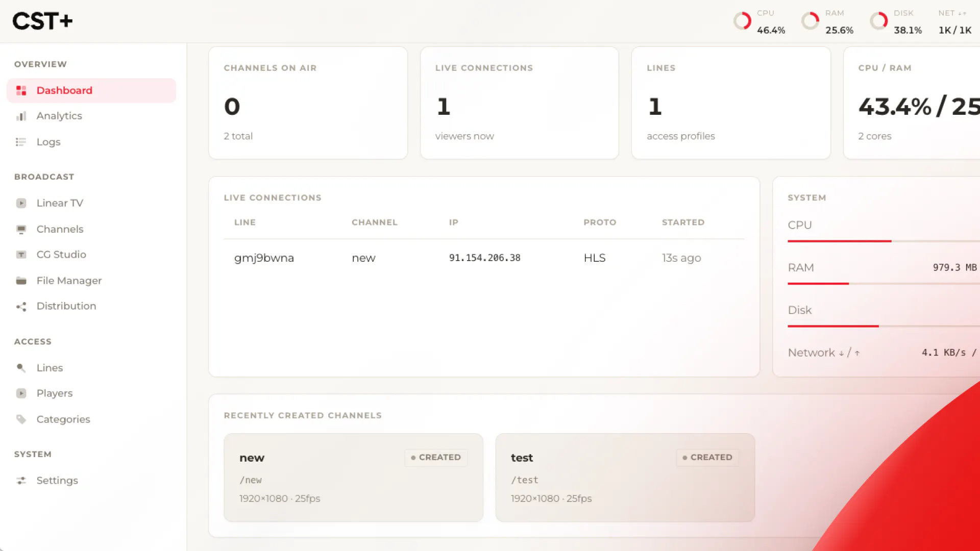Click the Dashboard grid icon
The height and width of the screenshot is (551, 980).
21,91
